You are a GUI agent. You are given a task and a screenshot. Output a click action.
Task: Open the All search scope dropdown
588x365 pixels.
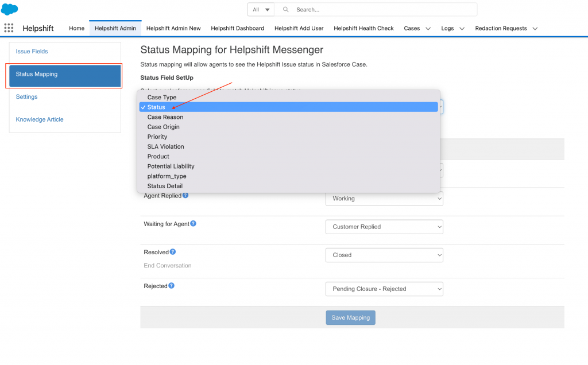pos(261,10)
